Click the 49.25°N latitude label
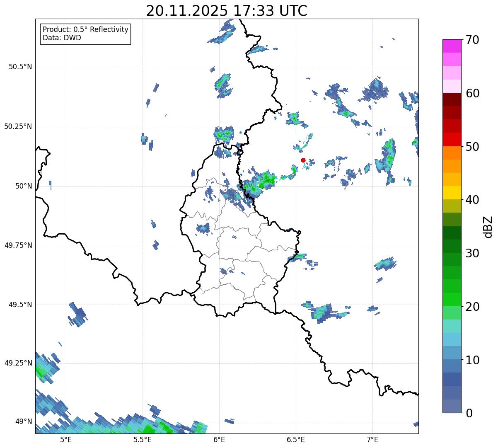 18,363
